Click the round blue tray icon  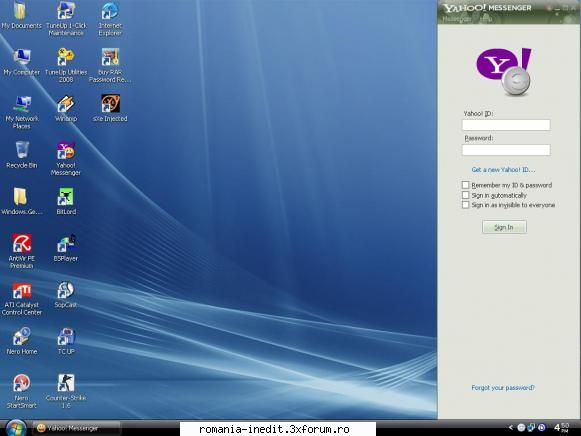click(541, 428)
